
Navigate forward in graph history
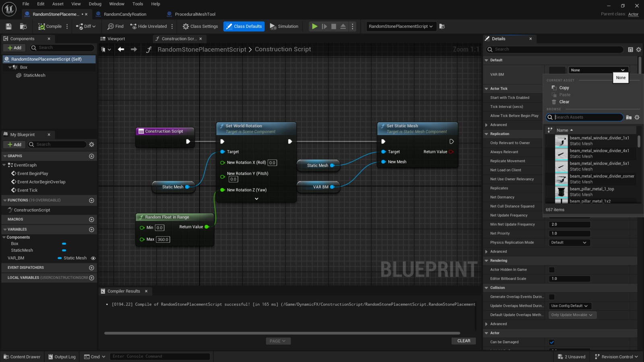134,49
